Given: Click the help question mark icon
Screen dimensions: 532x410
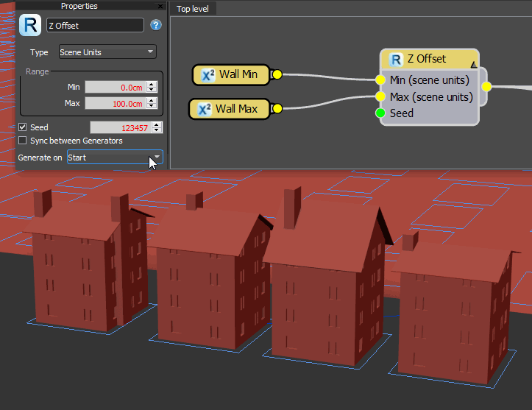Looking at the screenshot, I should (x=155, y=25).
